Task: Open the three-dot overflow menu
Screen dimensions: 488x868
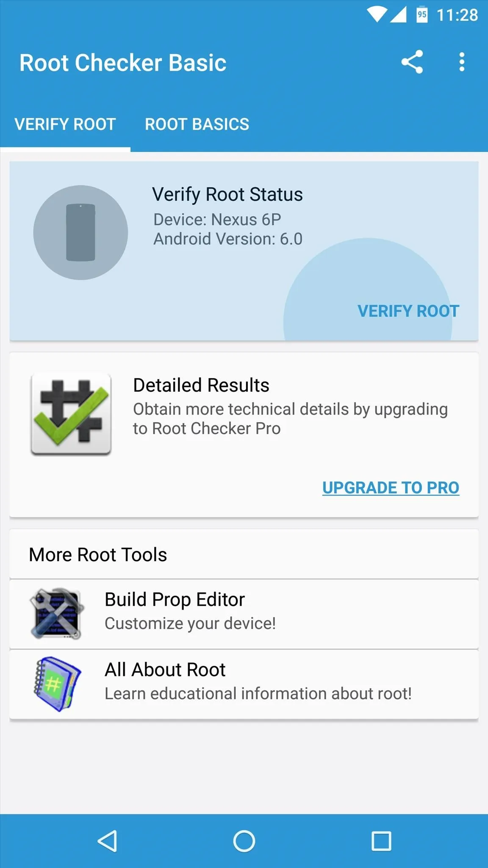Action: (x=462, y=62)
